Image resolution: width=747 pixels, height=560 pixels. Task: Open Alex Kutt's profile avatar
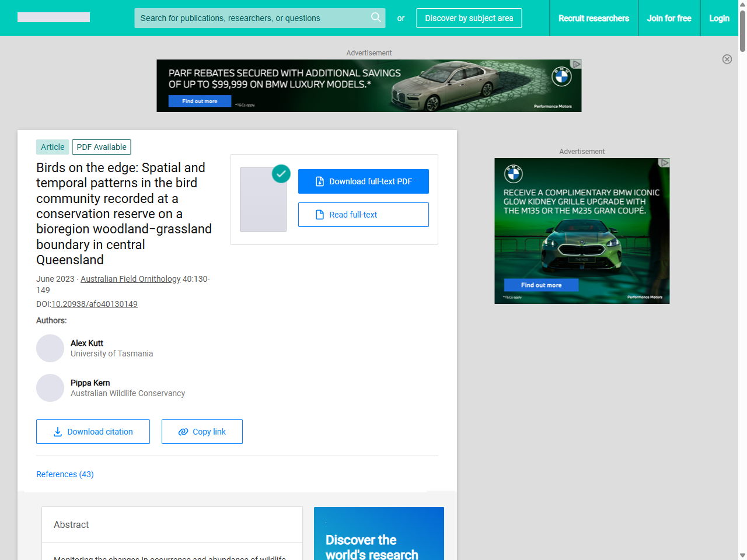pyautogui.click(x=50, y=348)
